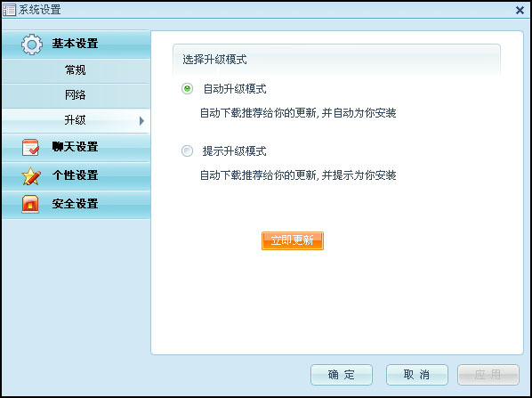Image resolution: width=532 pixels, height=398 pixels.
Task: Open the 安全设置 section
Action: point(76,205)
